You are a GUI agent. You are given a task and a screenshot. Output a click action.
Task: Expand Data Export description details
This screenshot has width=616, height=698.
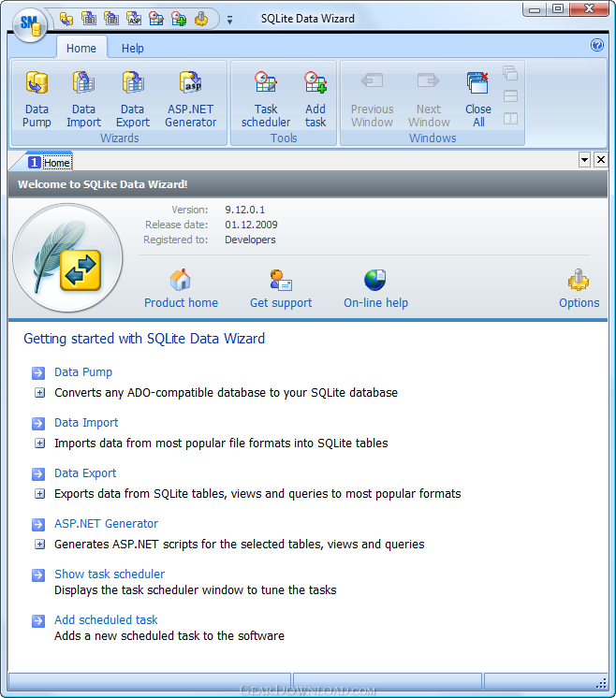pos(39,494)
